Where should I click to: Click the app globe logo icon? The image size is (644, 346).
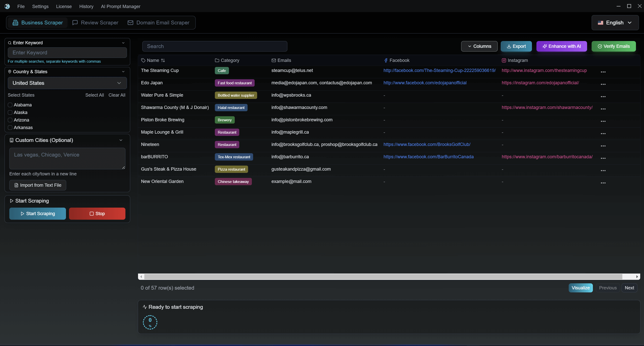7,6
